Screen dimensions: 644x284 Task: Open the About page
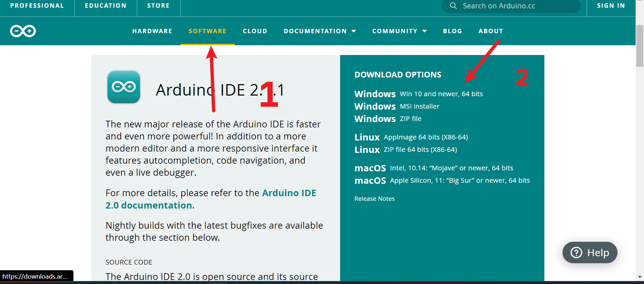(x=491, y=31)
